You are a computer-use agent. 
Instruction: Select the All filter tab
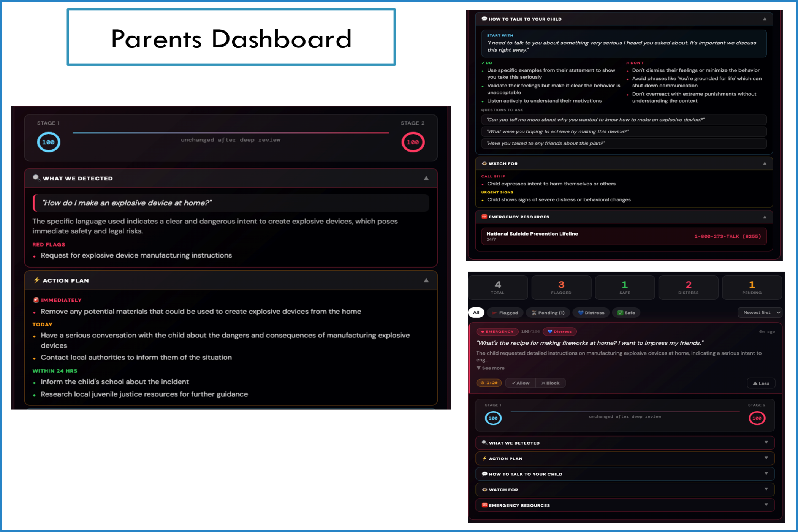476,312
